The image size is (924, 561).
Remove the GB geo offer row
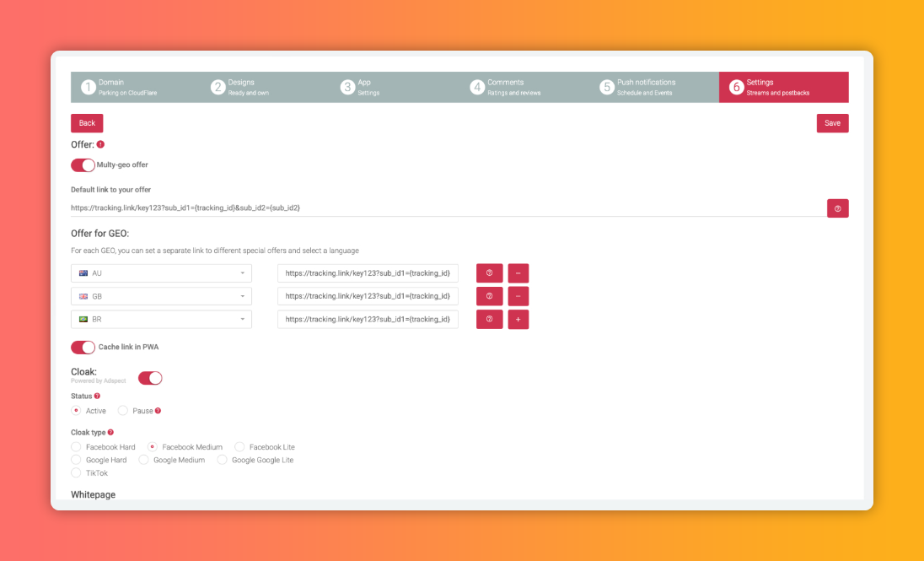point(518,296)
